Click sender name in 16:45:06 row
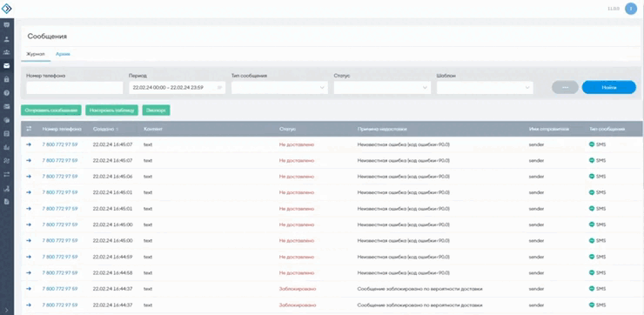Screen dimensions: 644x315 point(536,176)
